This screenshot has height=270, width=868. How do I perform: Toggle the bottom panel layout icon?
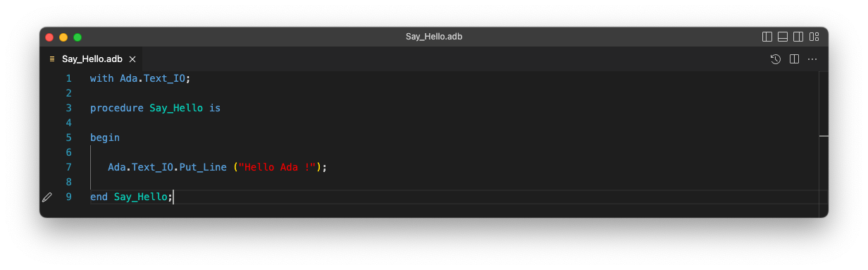[x=783, y=37]
